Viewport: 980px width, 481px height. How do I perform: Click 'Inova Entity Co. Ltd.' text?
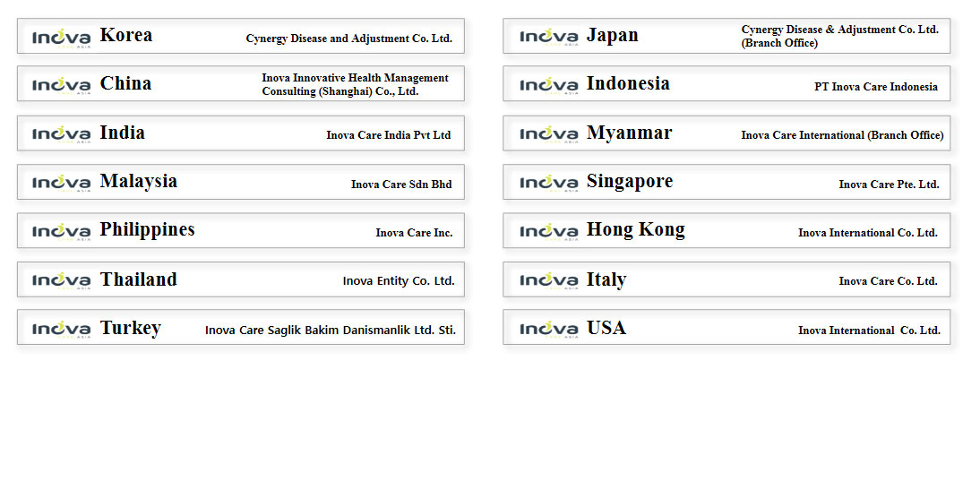coord(399,281)
